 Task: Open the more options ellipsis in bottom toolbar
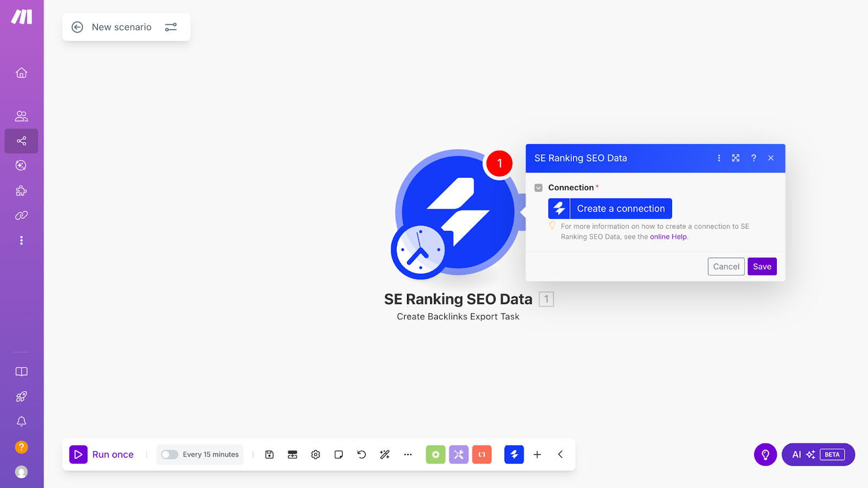click(408, 454)
